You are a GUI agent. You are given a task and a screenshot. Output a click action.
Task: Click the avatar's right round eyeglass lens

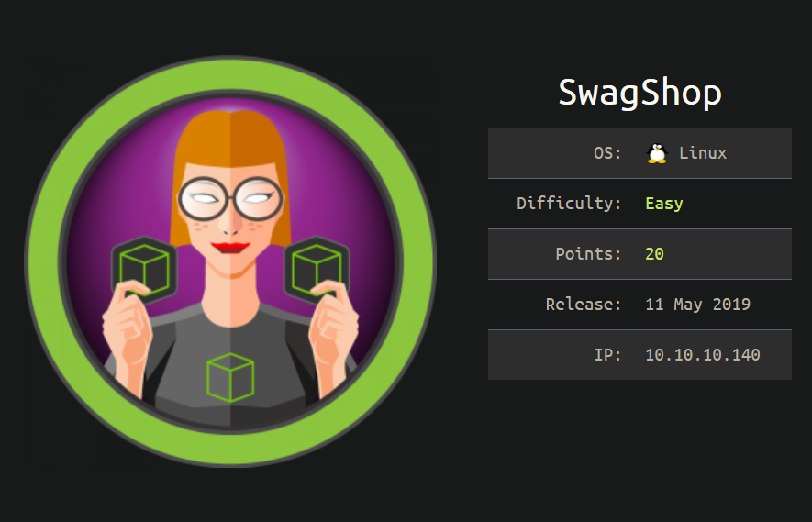[x=257, y=198]
